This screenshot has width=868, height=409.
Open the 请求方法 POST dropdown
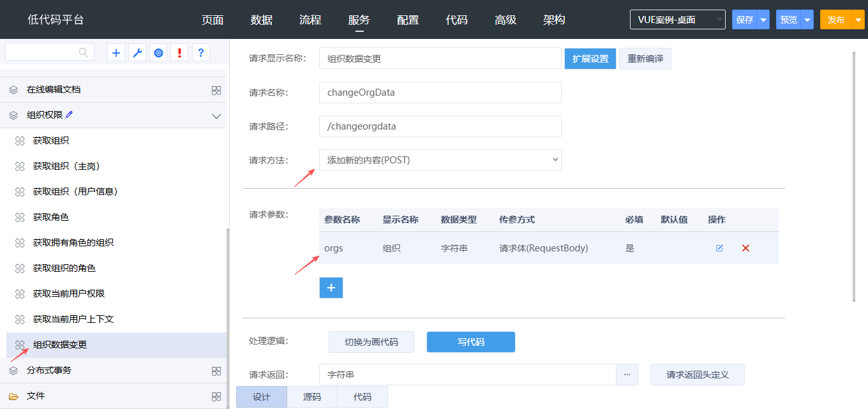tap(440, 160)
